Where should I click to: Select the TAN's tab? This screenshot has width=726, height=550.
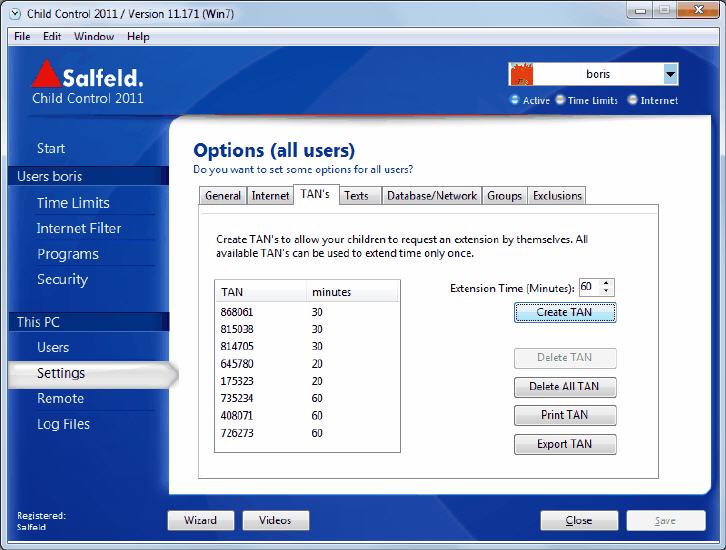click(315, 194)
